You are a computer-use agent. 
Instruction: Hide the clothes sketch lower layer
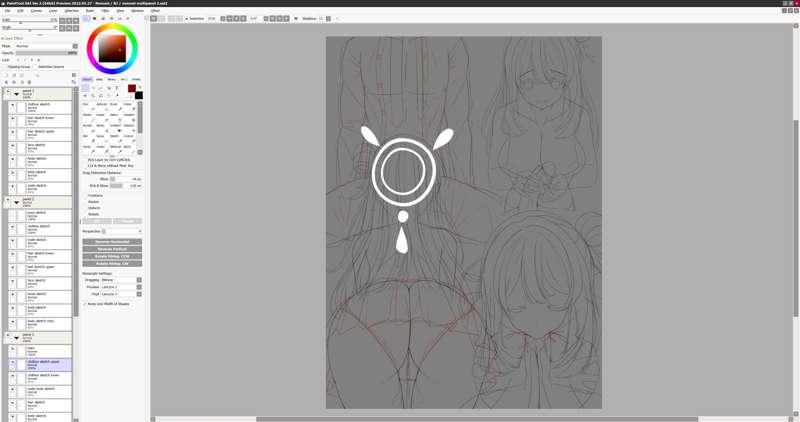[13, 377]
